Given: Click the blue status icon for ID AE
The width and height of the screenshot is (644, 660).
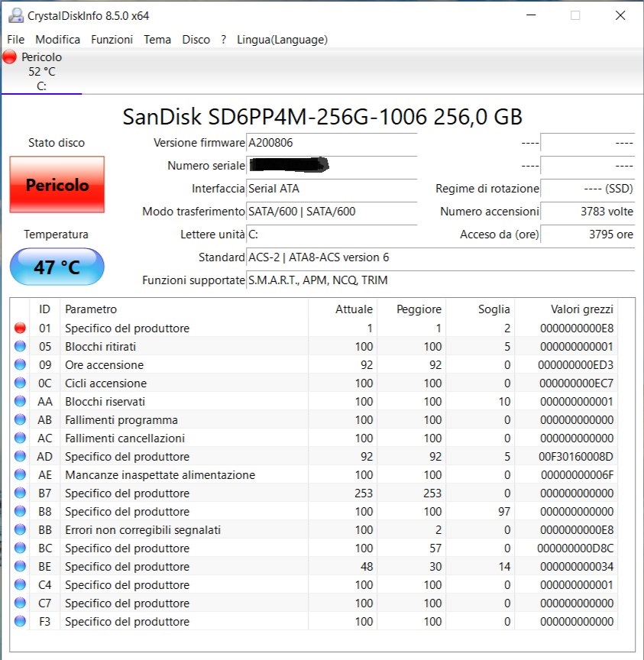Looking at the screenshot, I should coord(20,474).
